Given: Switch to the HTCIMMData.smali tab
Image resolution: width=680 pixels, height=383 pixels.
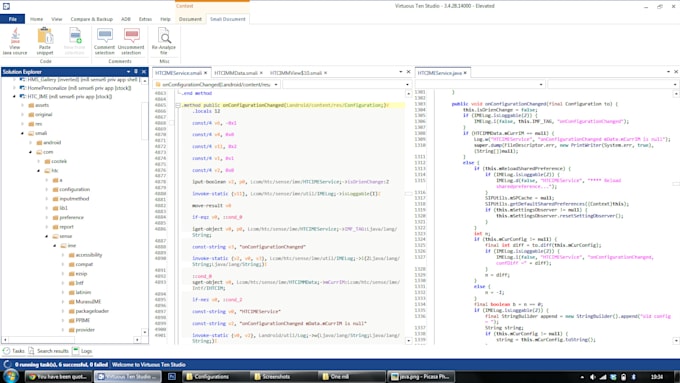Looking at the screenshot, I should [x=235, y=73].
